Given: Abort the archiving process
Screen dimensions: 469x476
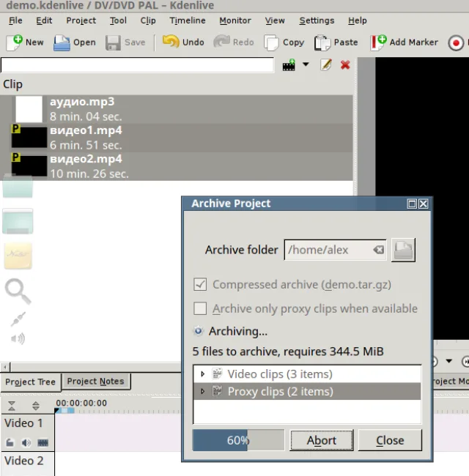Looking at the screenshot, I should (322, 440).
